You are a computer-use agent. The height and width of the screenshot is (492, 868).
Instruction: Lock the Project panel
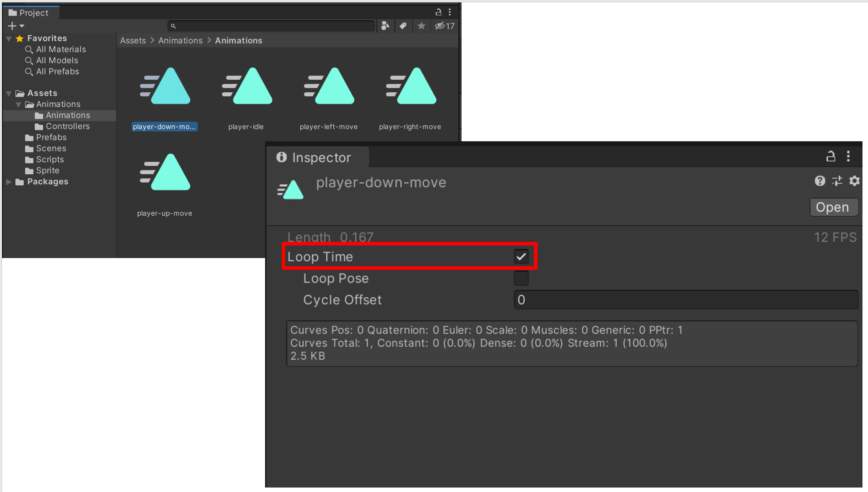pos(438,12)
